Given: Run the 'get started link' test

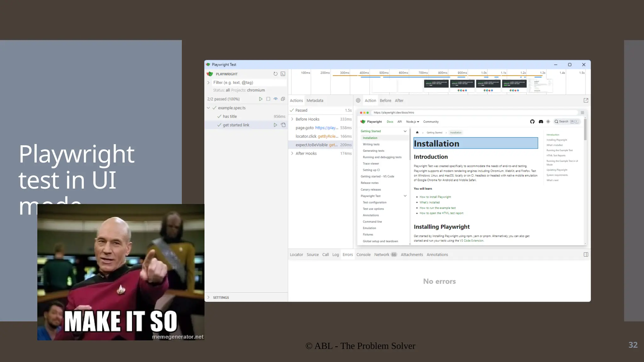Looking at the screenshot, I should 275,125.
